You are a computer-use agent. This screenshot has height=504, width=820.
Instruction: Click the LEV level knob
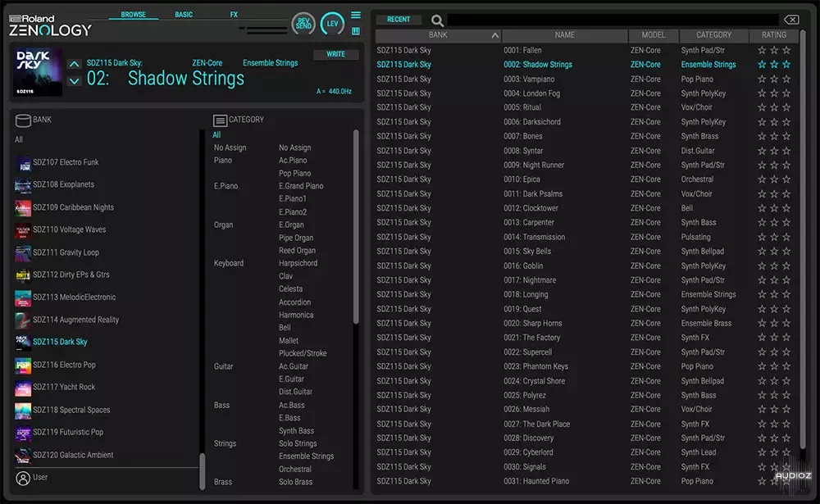click(333, 24)
